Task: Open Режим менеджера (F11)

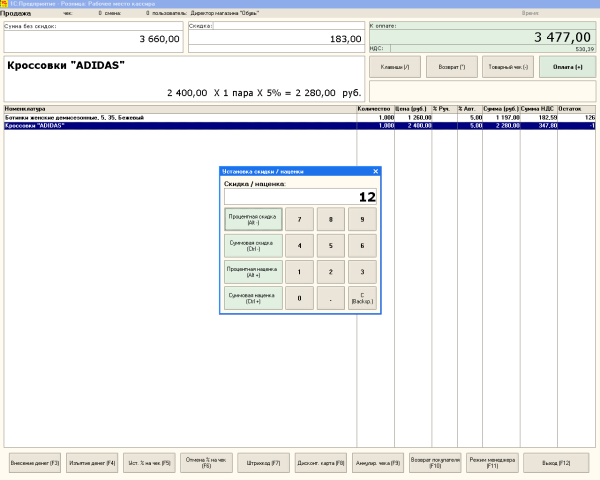Action: (x=492, y=463)
